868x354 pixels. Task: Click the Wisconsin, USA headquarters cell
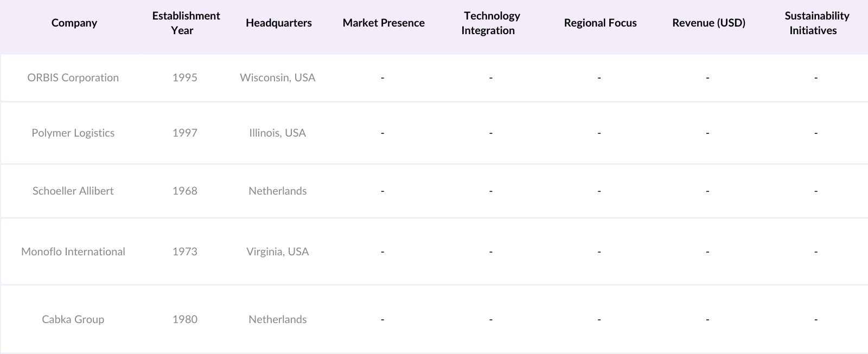(278, 78)
